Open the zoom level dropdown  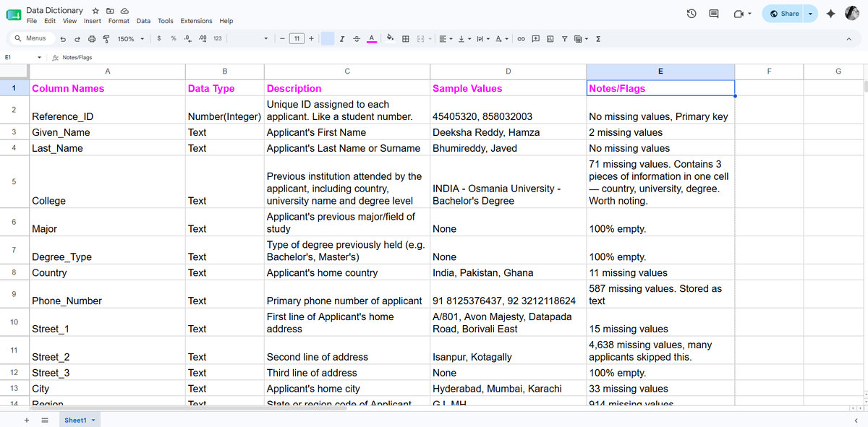(131, 39)
